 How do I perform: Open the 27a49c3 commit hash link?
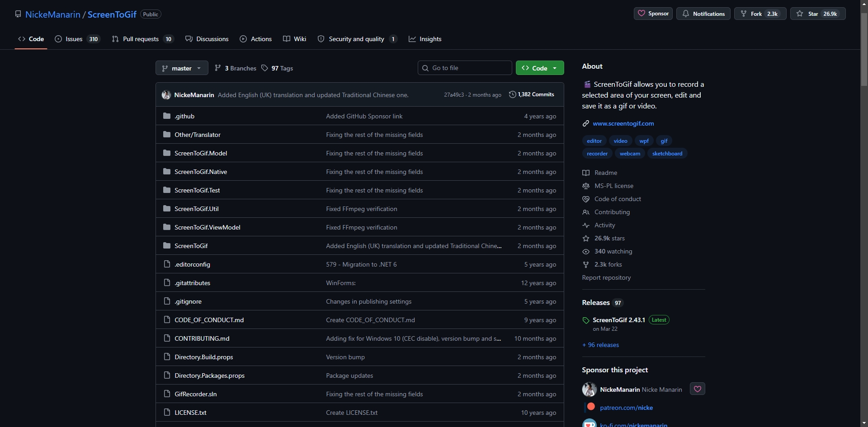454,95
